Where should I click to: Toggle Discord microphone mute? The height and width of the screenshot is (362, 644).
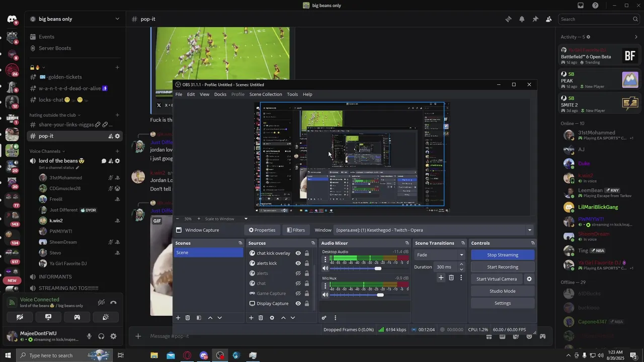[x=89, y=336]
